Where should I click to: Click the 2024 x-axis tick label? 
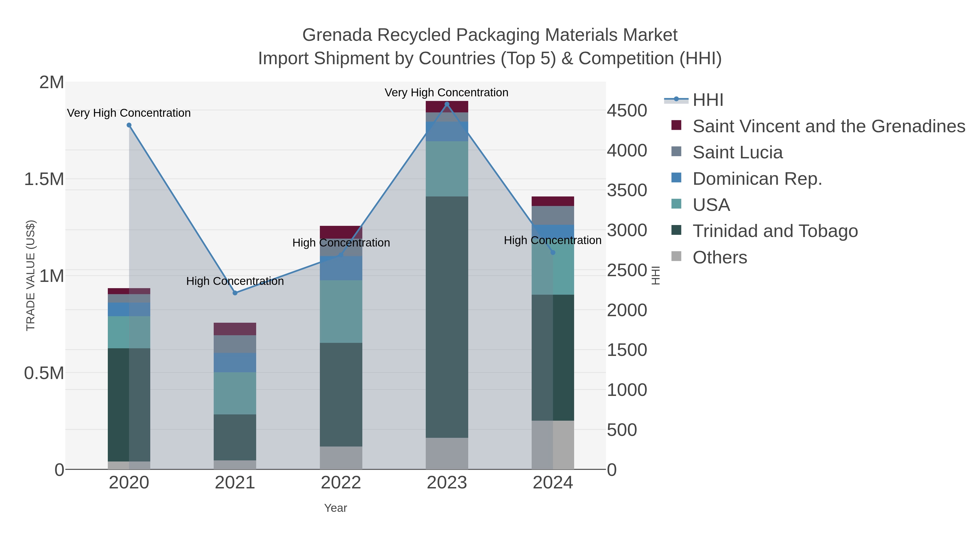click(x=553, y=483)
